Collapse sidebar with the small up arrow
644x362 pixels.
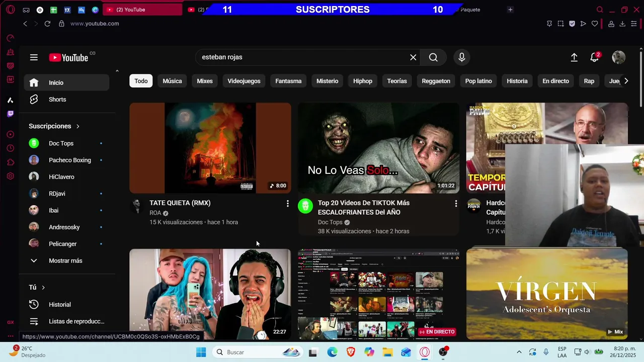pos(117,71)
